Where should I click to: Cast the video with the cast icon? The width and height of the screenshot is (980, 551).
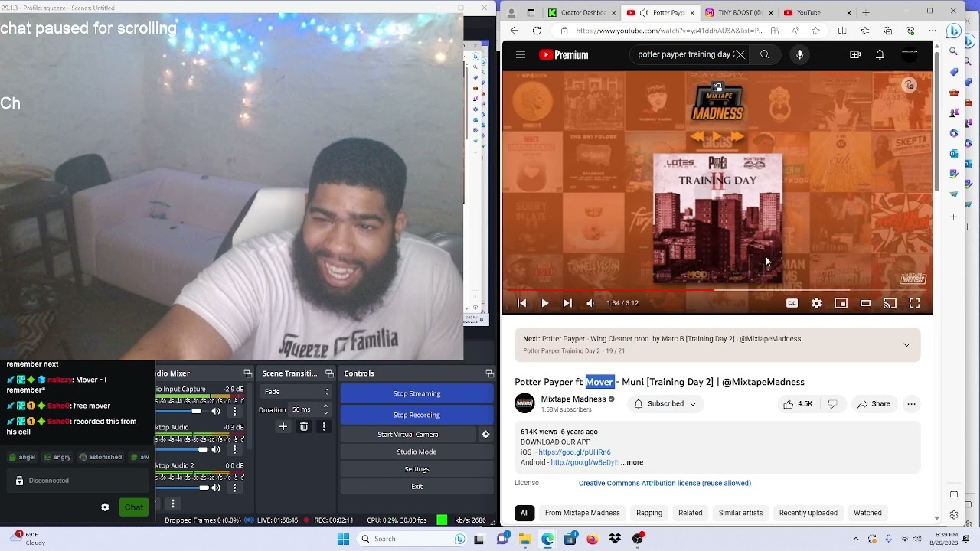[890, 303]
